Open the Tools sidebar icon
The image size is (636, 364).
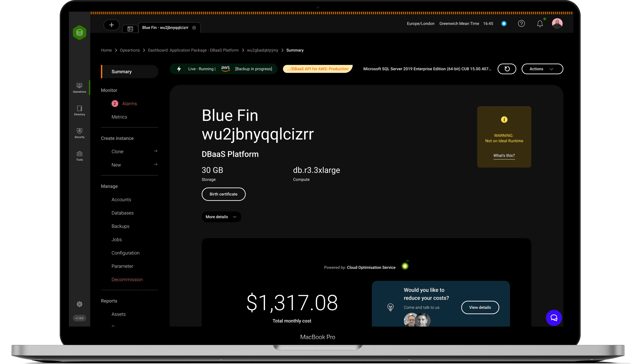pyautogui.click(x=79, y=156)
